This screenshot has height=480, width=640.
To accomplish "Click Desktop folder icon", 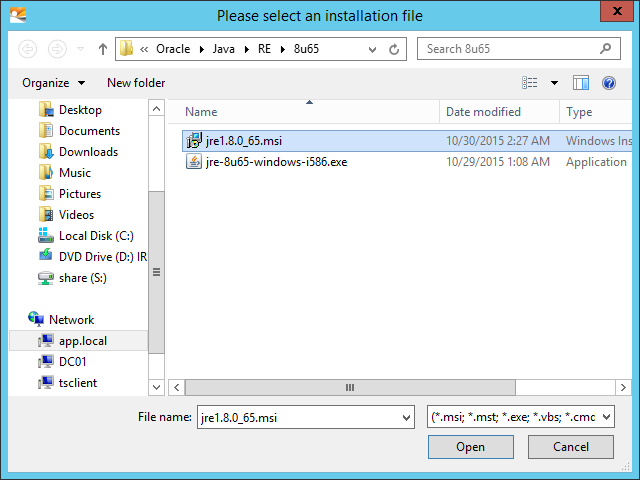I will click(46, 110).
